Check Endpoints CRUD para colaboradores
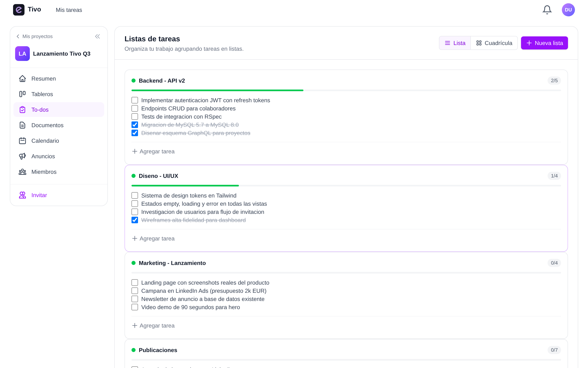 point(135,109)
